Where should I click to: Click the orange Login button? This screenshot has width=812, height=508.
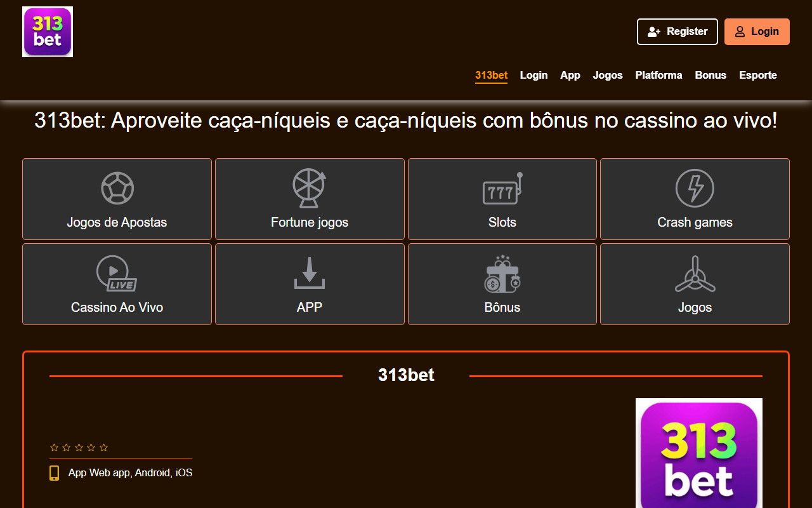(757, 32)
